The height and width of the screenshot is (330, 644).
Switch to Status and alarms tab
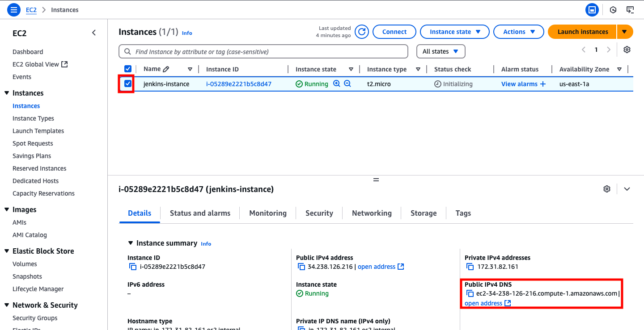(200, 213)
